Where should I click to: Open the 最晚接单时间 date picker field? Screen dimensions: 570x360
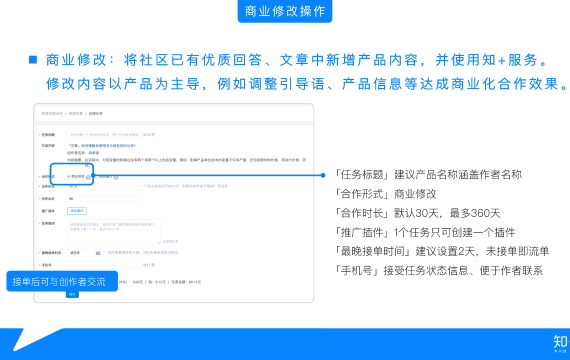click(85, 253)
